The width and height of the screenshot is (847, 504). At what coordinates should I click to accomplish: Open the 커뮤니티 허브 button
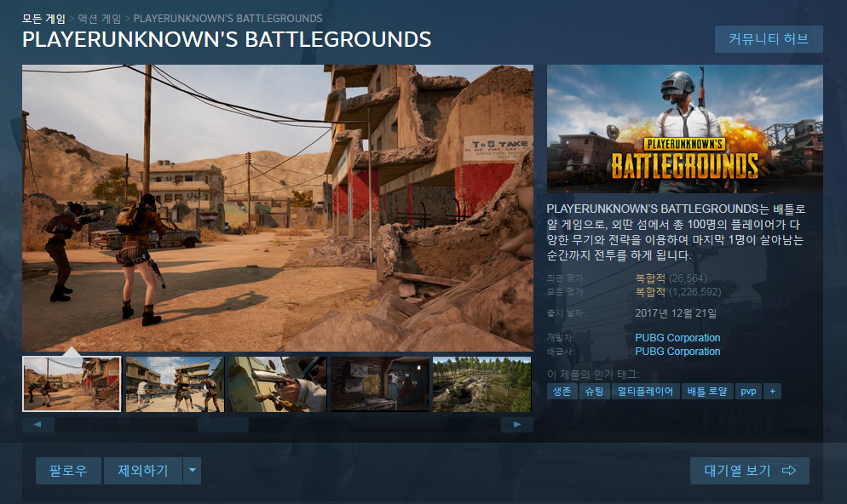[769, 39]
